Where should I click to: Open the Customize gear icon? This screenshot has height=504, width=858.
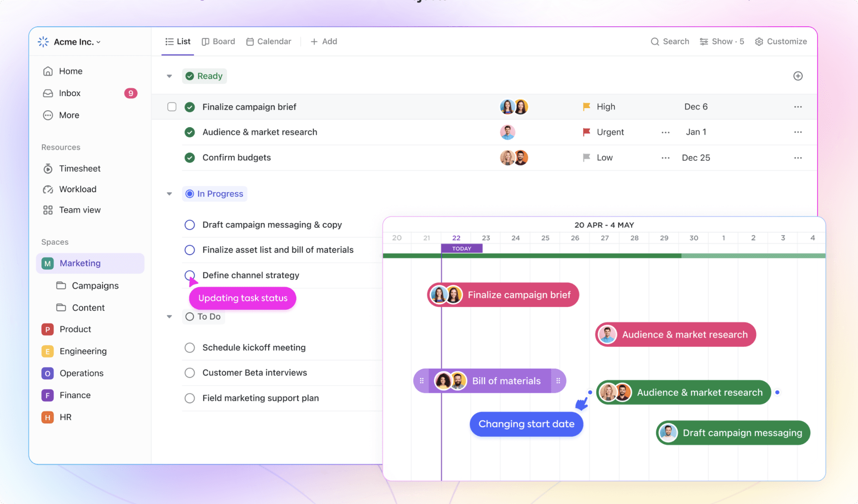[x=759, y=41]
